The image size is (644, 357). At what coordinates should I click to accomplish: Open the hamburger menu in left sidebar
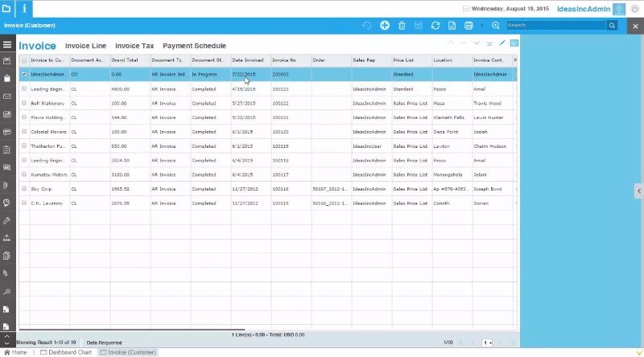[x=7, y=44]
